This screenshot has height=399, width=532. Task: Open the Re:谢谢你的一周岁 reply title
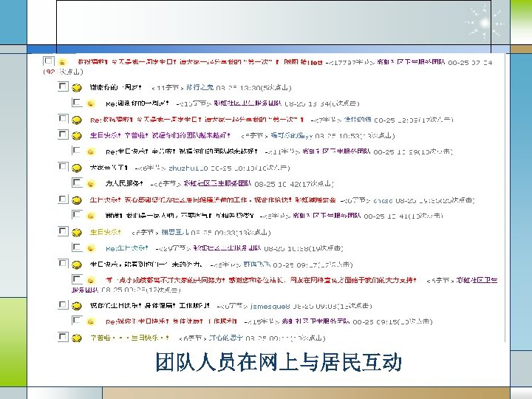click(x=137, y=103)
